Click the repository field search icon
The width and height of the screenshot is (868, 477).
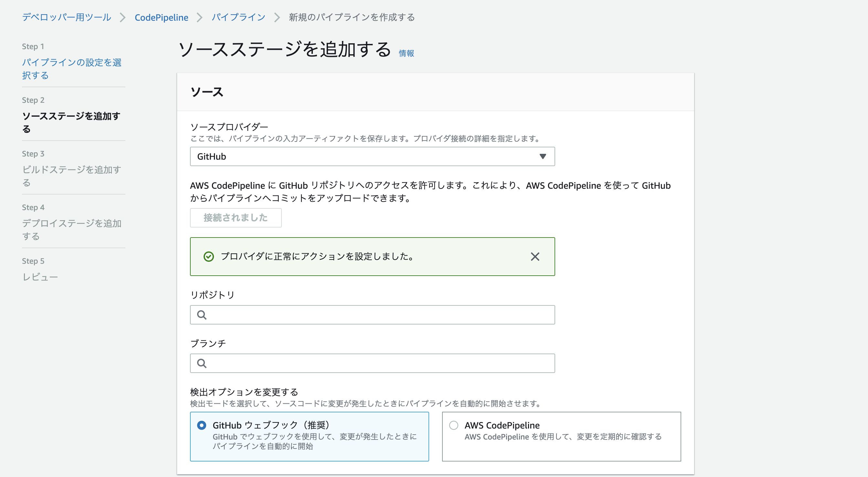point(202,315)
